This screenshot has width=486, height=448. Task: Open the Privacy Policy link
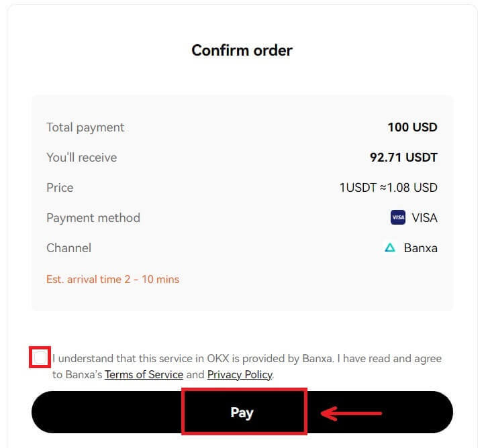(240, 375)
